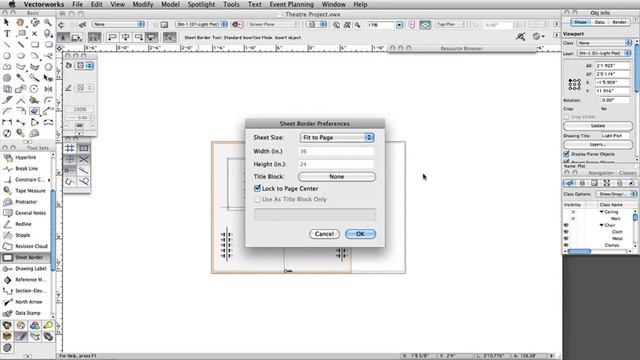
Task: Switch to Render tab in Obj Info
Action: tap(619, 22)
